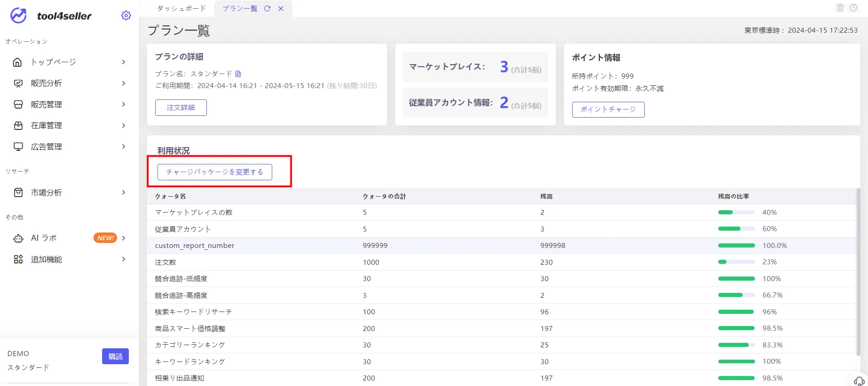
Task: Click the 1000 total in 注文数 row
Action: 371,262
